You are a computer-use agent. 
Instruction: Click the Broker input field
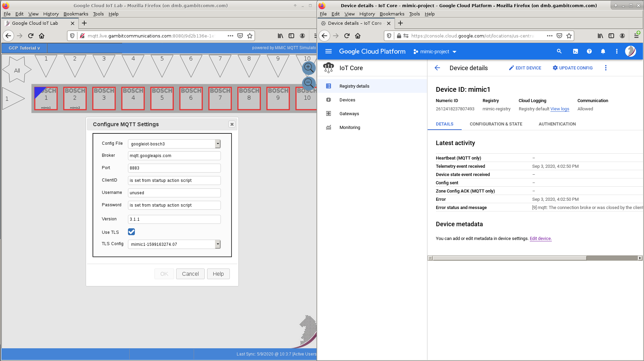tap(174, 156)
